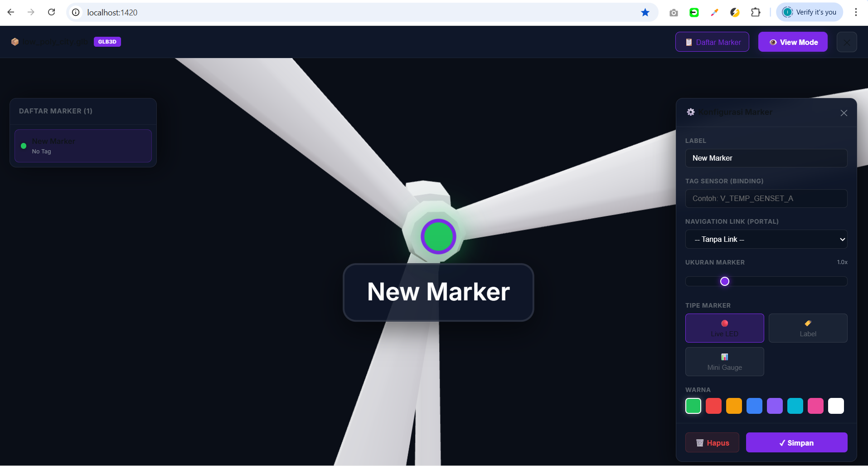Reload the page
The height and width of the screenshot is (466, 868).
click(x=52, y=12)
